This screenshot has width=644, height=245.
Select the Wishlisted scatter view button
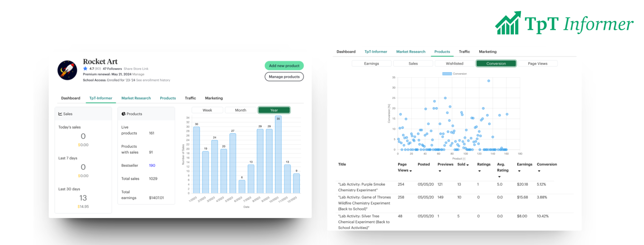coord(455,63)
